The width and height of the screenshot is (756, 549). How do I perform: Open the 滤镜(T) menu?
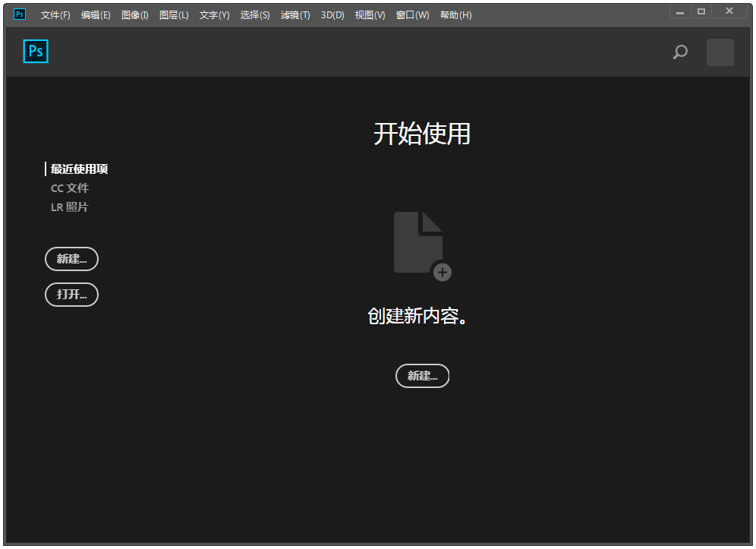pyautogui.click(x=295, y=15)
